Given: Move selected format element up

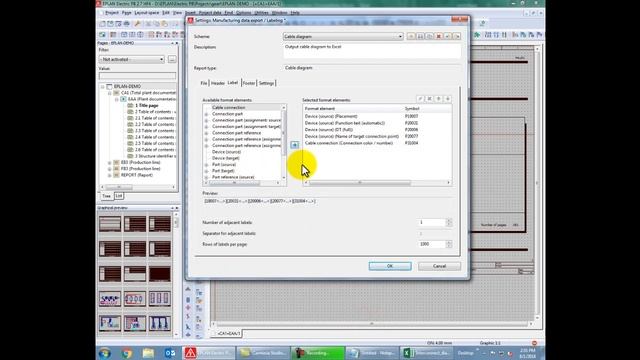Looking at the screenshot, I should pos(439,99).
